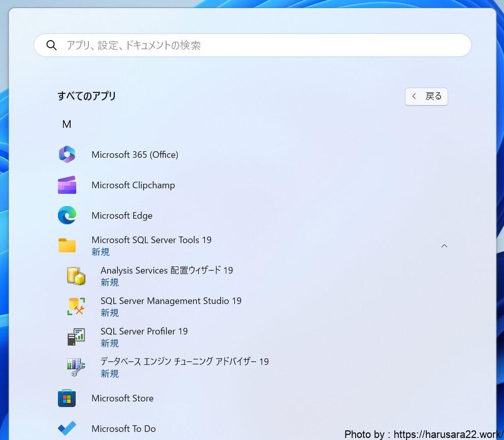Select the Microsoft Store text entry
The height and width of the screenshot is (440, 504).
[122, 398]
